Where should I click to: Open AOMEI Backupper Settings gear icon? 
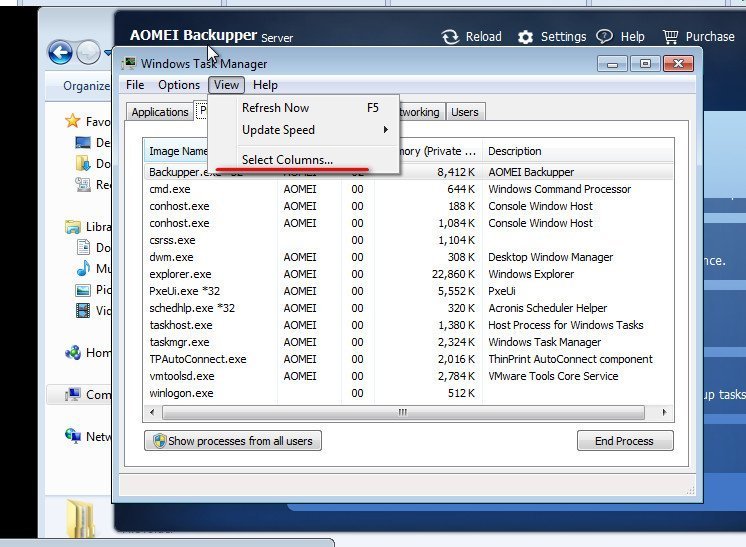pyautogui.click(x=526, y=37)
